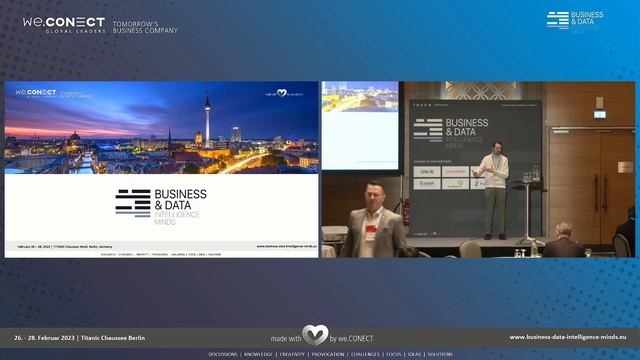Select the "TOMORROW'S BUSINESS COMPANY" tagline
Screen dimensions: 640x360
(145, 27)
